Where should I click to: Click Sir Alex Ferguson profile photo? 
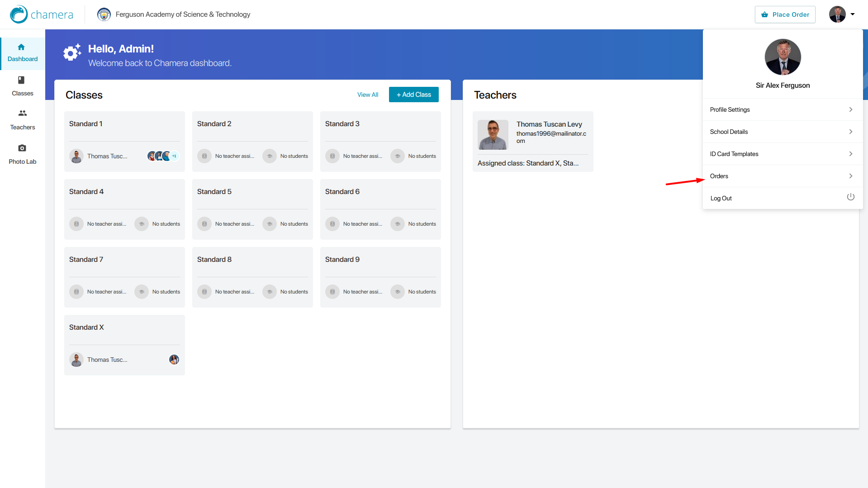[x=783, y=57]
